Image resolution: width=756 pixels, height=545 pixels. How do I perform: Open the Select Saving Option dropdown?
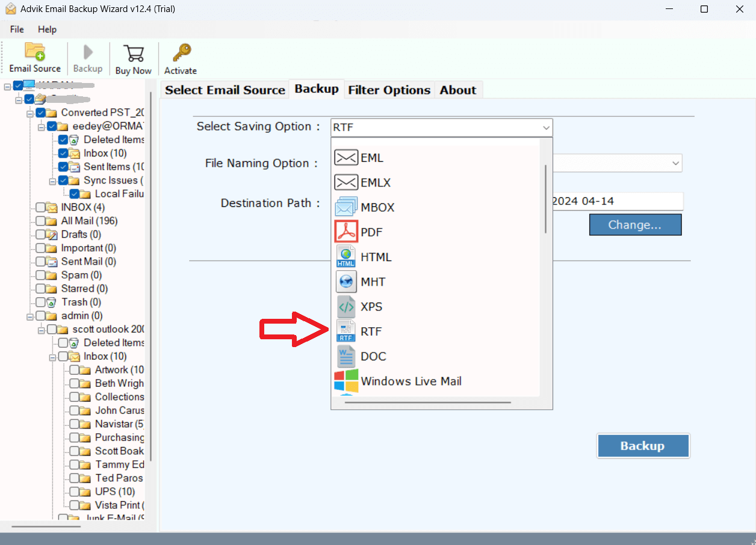[441, 128]
